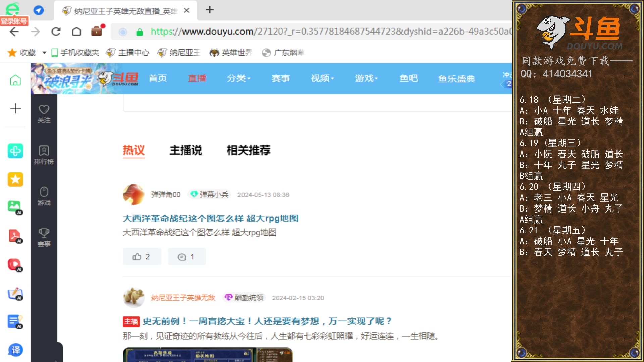This screenshot has width=644, height=362.
Task: Open the red AI video tool in the sidebar
Action: (15, 265)
